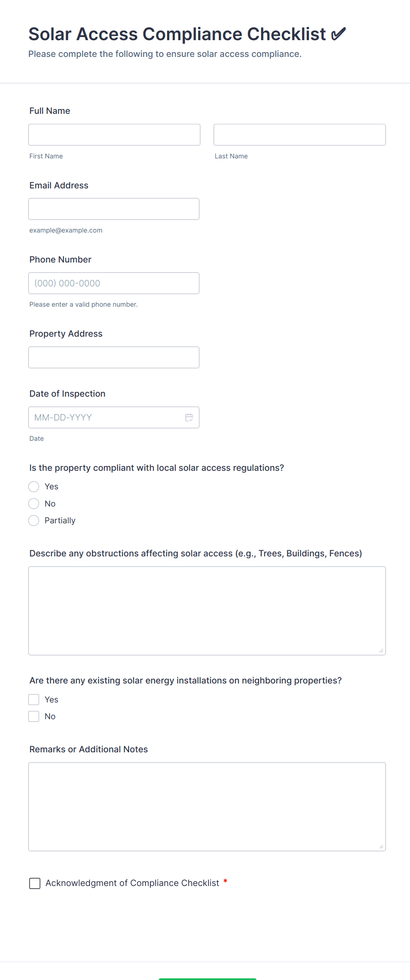Click the Remarks or Additional Notes box
Image resolution: width=410 pixels, height=980 pixels.
[207, 807]
